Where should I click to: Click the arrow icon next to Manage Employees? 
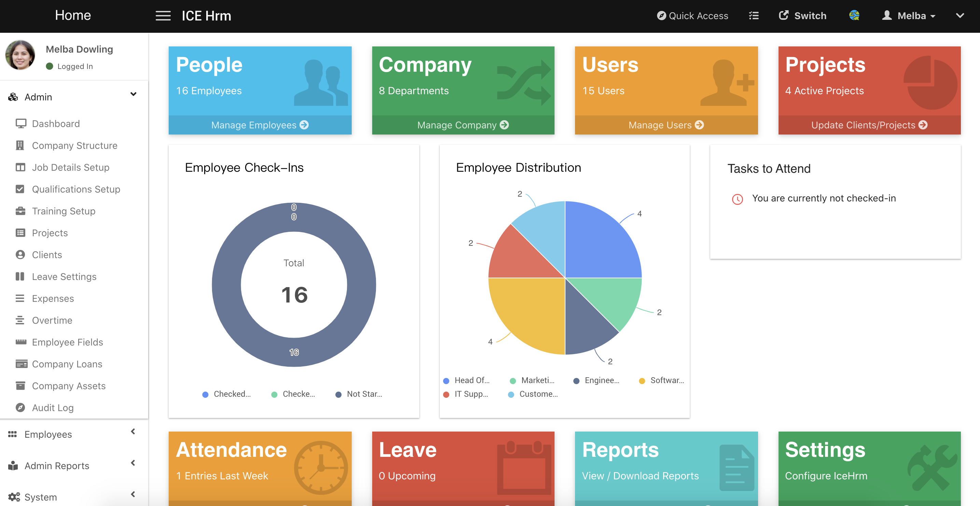coord(304,125)
